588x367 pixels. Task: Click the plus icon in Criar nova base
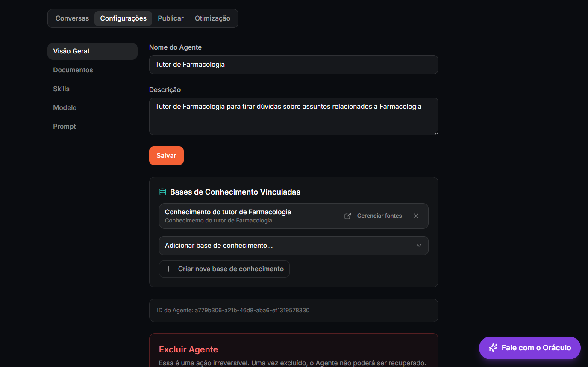(169, 269)
